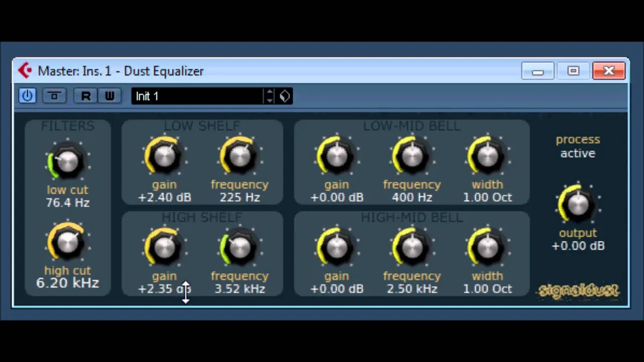644x362 pixels.
Task: Adjust the high cut filter knob
Action: pos(67,242)
